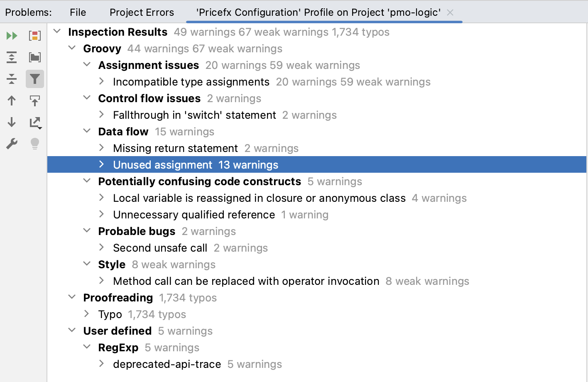The image size is (588, 382).
Task: Open inspection settings with wrench icon
Action: pos(12,144)
